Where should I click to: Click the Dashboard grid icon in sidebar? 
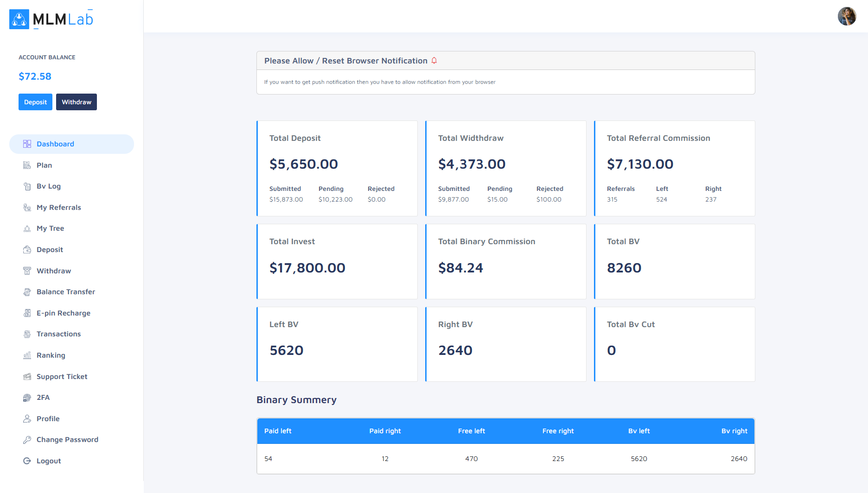coord(27,144)
